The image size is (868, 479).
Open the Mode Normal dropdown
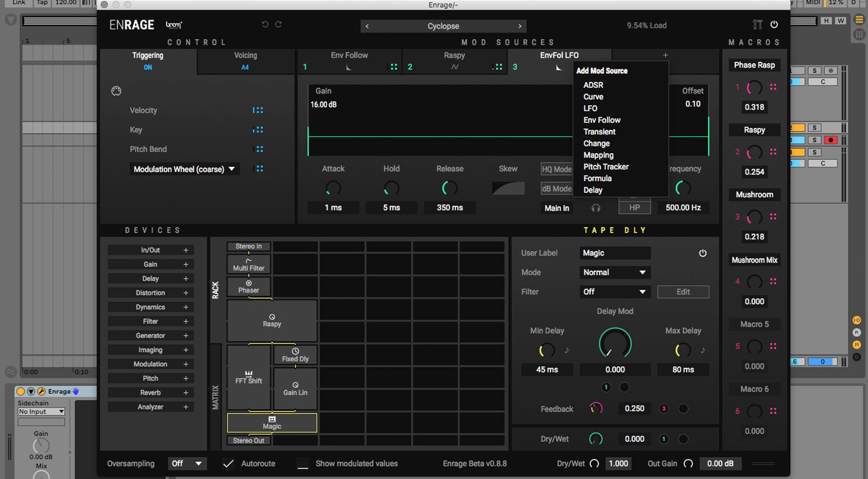[615, 272]
